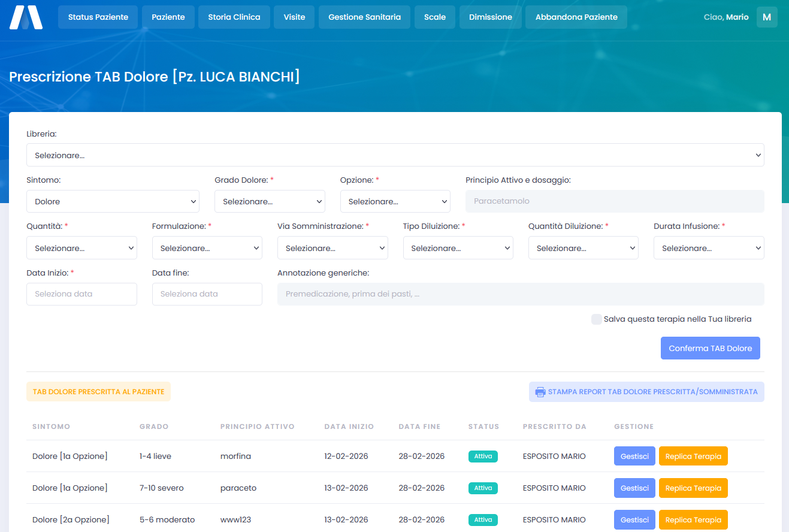
Task: Open the Sintomo dropdown showing Dolore
Action: click(113, 201)
